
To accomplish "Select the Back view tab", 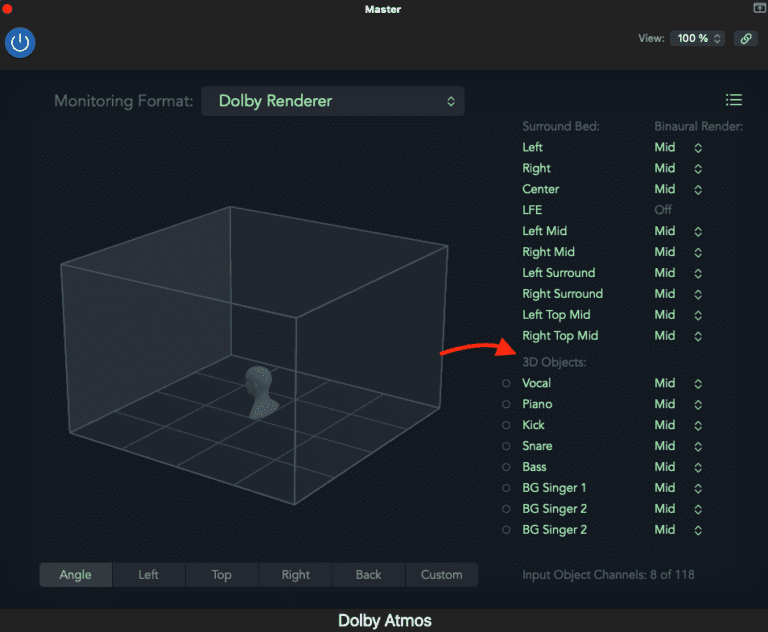I will coord(368,575).
